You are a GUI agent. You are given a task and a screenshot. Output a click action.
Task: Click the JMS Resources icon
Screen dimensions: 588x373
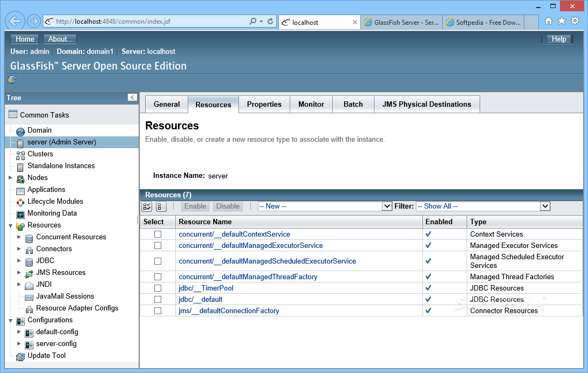pyautogui.click(x=29, y=274)
